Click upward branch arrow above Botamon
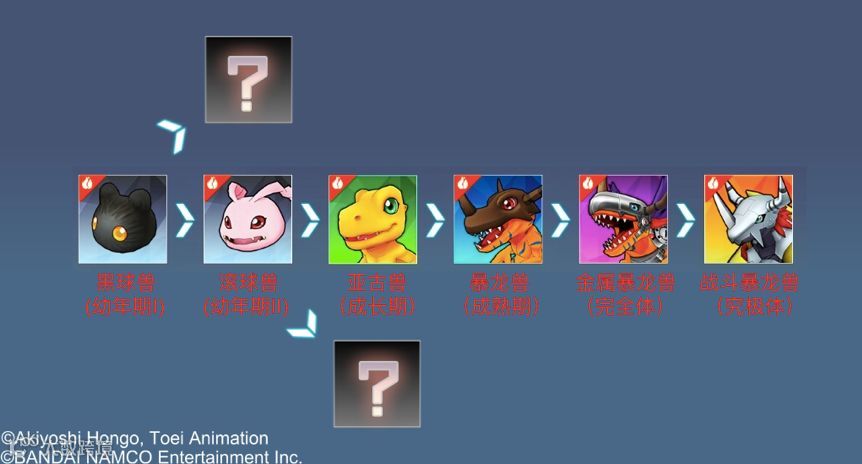 (x=173, y=136)
